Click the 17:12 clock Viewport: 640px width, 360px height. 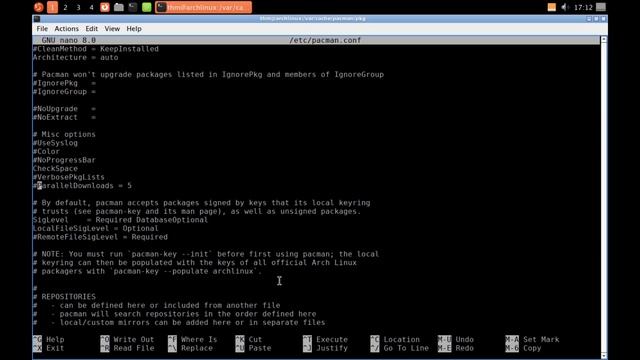pyautogui.click(x=583, y=7)
